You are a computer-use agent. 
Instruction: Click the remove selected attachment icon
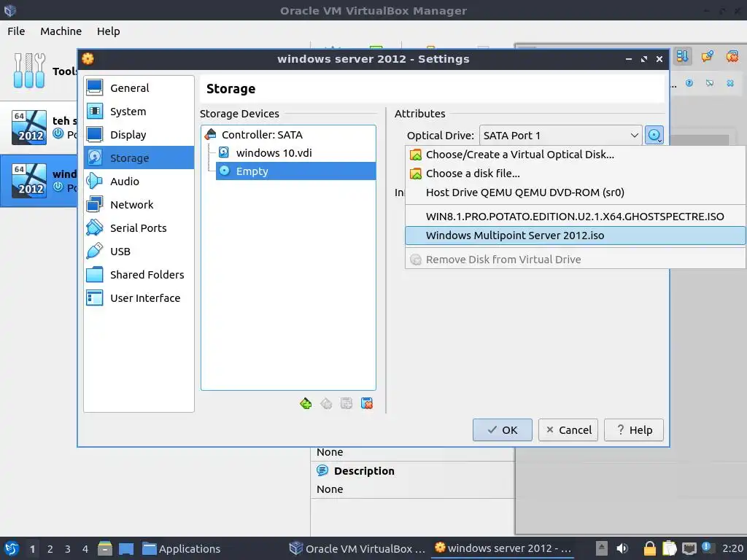367,404
